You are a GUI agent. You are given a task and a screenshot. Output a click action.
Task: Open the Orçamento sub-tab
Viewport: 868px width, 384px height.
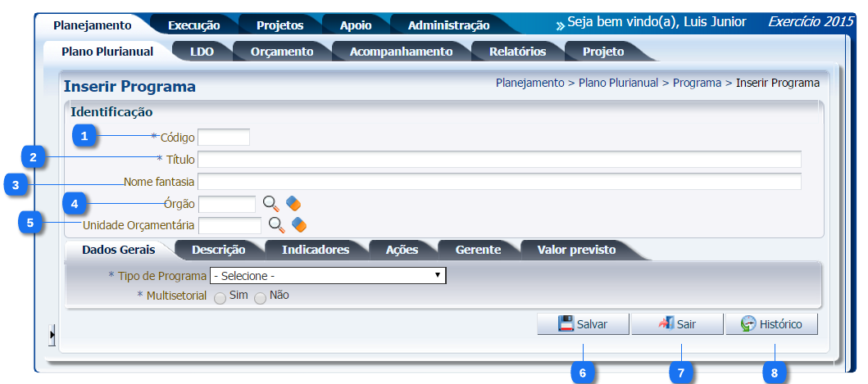281,52
